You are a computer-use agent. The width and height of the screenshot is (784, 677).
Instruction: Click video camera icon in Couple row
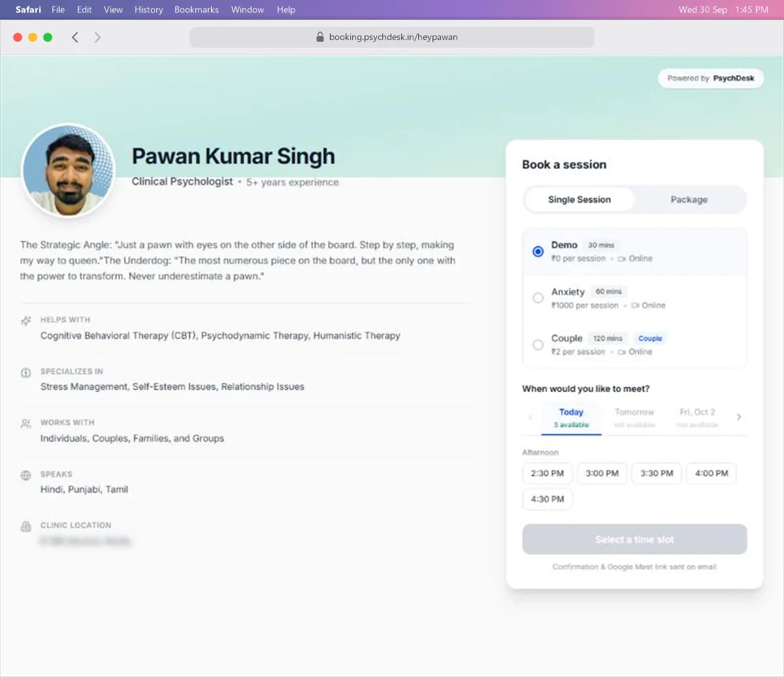point(622,352)
